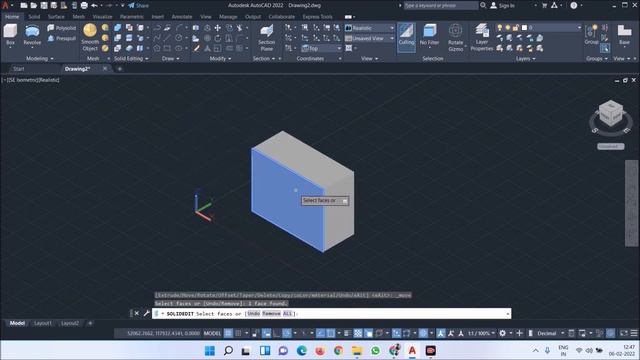640x360 pixels.
Task: Click the Group tool
Action: click(591, 35)
